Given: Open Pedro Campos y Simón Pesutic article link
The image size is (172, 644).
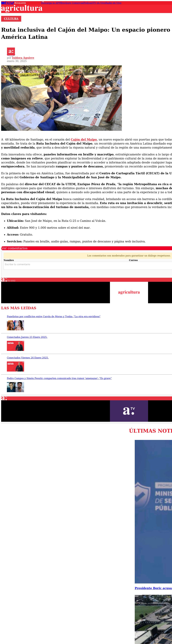Looking at the screenshot, I should click(59, 378).
